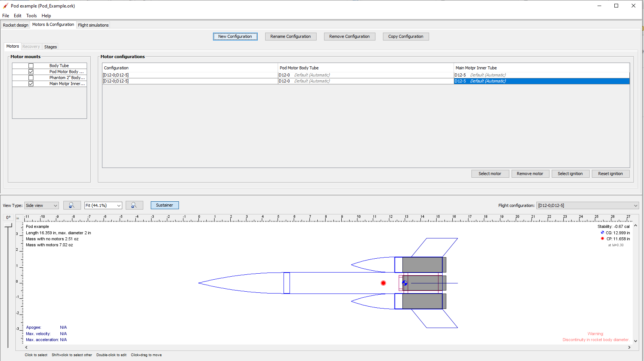Uncheck the Pod Motor Body motor mount
This screenshot has width=644, height=361.
(31, 71)
